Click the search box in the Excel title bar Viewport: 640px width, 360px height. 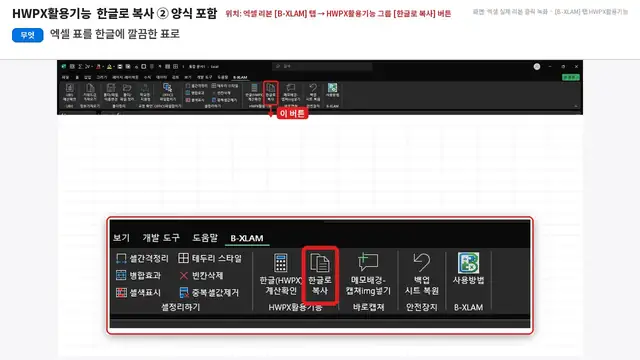coord(322,66)
